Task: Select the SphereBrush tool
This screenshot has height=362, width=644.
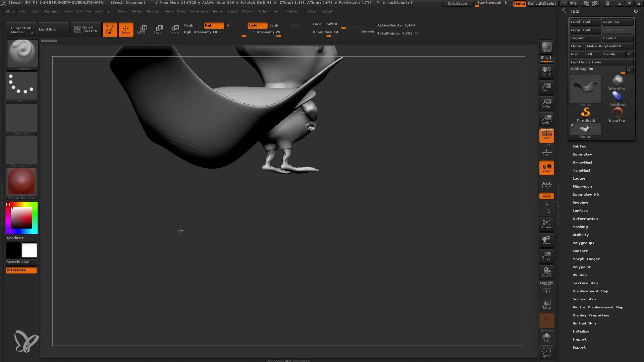Action: coord(618,82)
